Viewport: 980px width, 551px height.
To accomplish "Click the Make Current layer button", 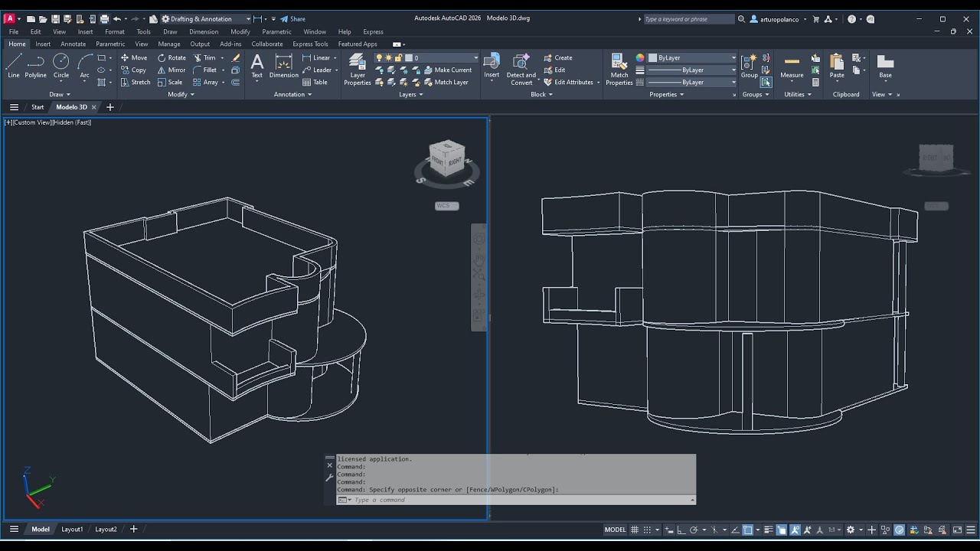I will [x=448, y=70].
